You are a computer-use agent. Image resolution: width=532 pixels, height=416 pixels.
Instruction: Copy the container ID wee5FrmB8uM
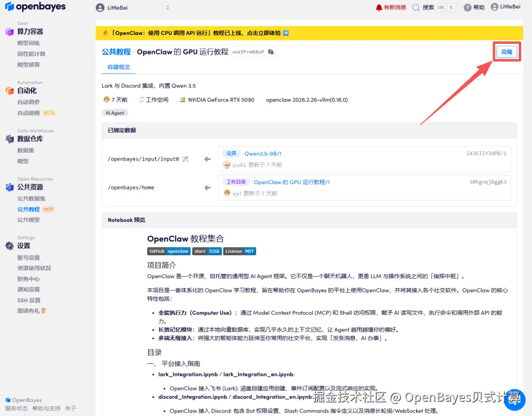(271, 51)
